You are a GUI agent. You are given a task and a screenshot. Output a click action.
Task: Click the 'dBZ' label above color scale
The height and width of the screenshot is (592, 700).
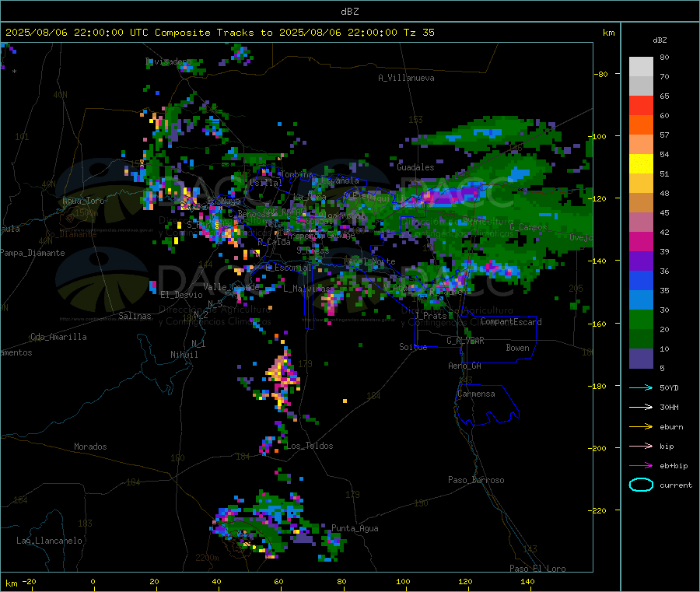click(x=660, y=40)
